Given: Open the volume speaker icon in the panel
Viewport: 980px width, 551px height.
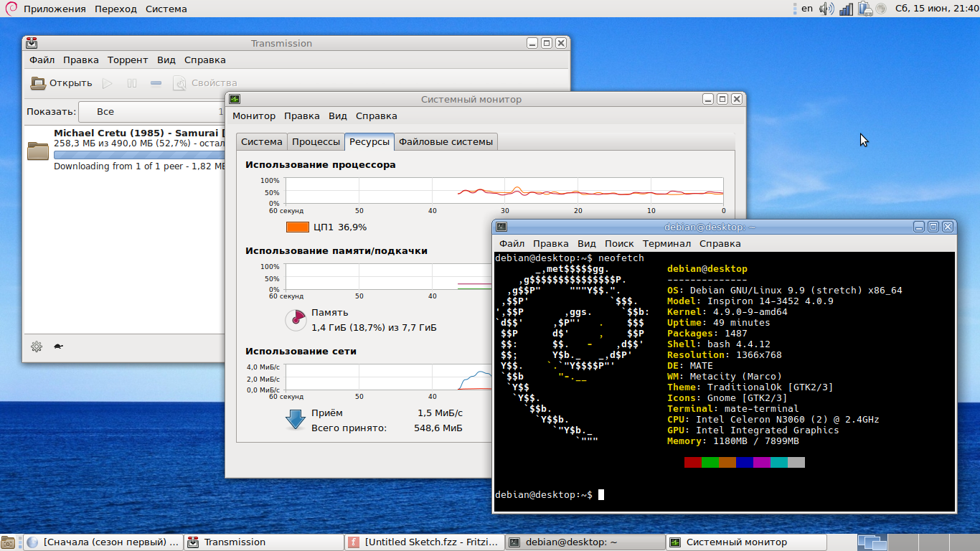Looking at the screenshot, I should [826, 9].
